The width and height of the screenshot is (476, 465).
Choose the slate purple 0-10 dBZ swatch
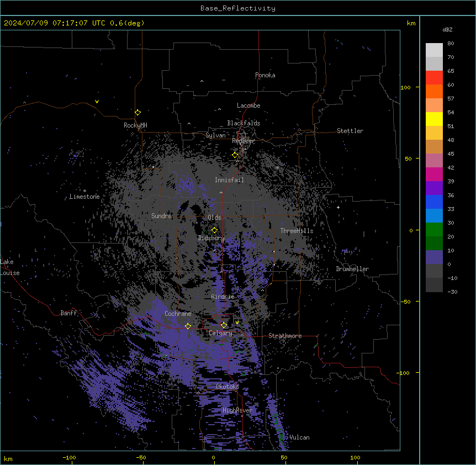(434, 257)
